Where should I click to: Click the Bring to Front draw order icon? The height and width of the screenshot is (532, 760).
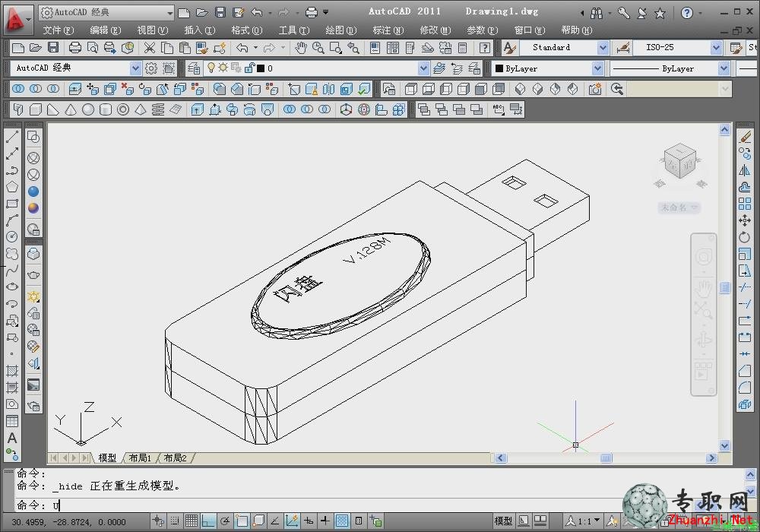point(423,110)
